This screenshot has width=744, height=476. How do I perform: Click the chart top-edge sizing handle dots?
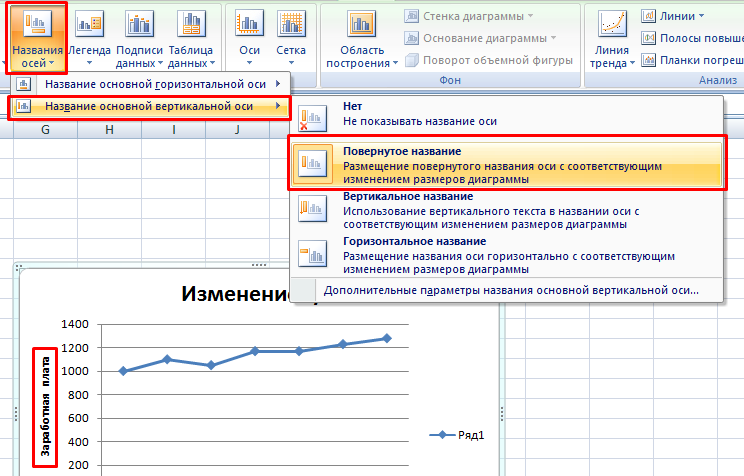tap(259, 265)
